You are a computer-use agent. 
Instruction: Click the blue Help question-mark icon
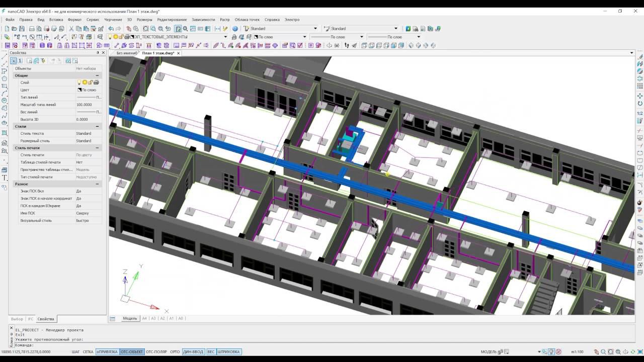click(235, 29)
